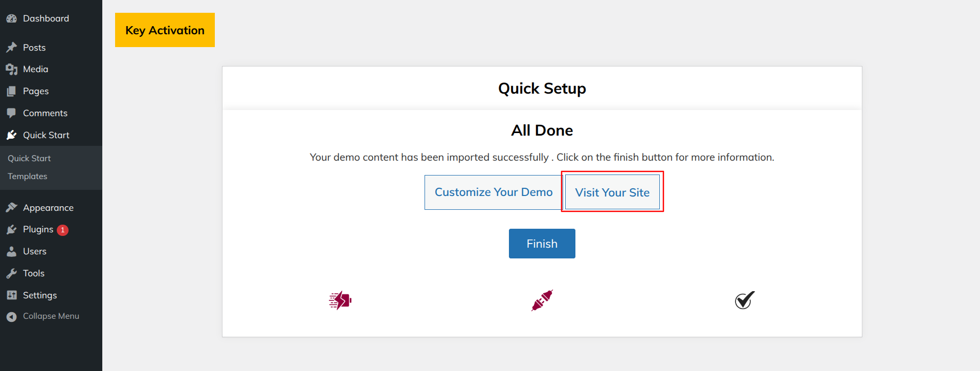The height and width of the screenshot is (371, 980).
Task: Click the Visit Your Site button
Action: [612, 192]
